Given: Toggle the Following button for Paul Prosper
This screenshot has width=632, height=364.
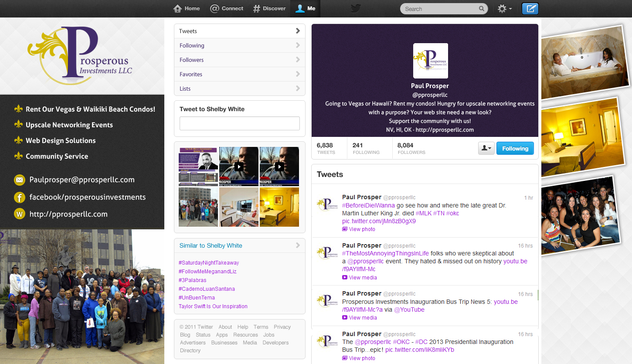Looking at the screenshot, I should (x=515, y=149).
